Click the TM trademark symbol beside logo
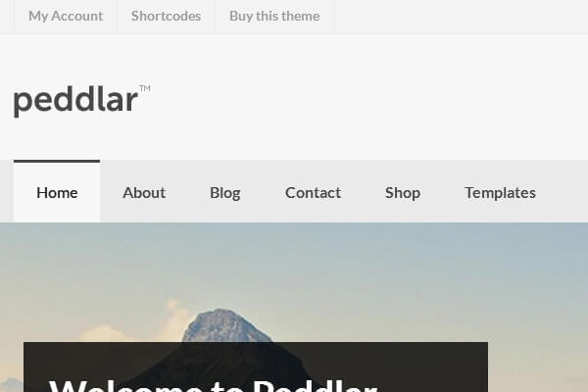This screenshot has width=588, height=392. (x=145, y=88)
